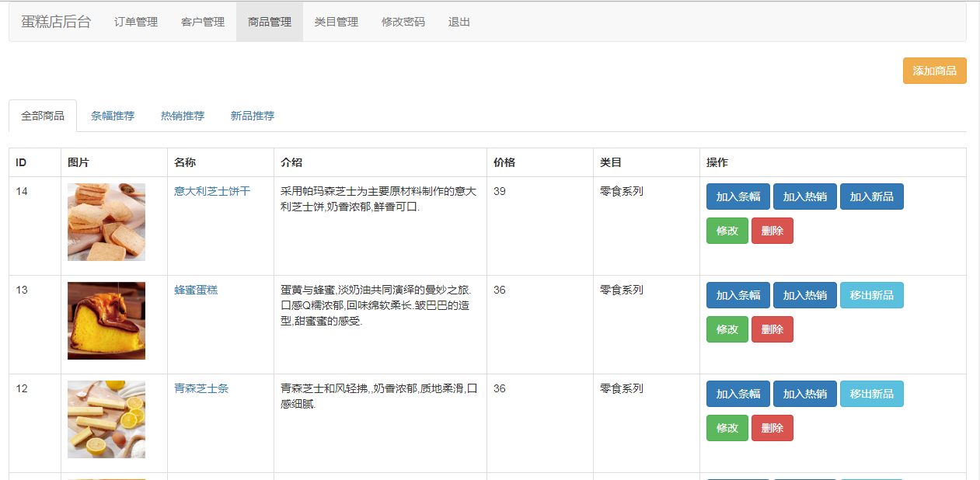Open the 意大利芝士饼干 product link
980x480 pixels.
click(212, 191)
